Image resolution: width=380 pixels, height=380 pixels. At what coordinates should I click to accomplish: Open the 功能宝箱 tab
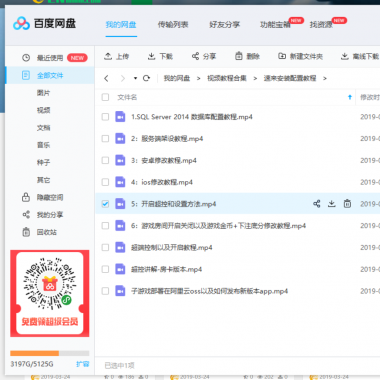pyautogui.click(x=275, y=24)
